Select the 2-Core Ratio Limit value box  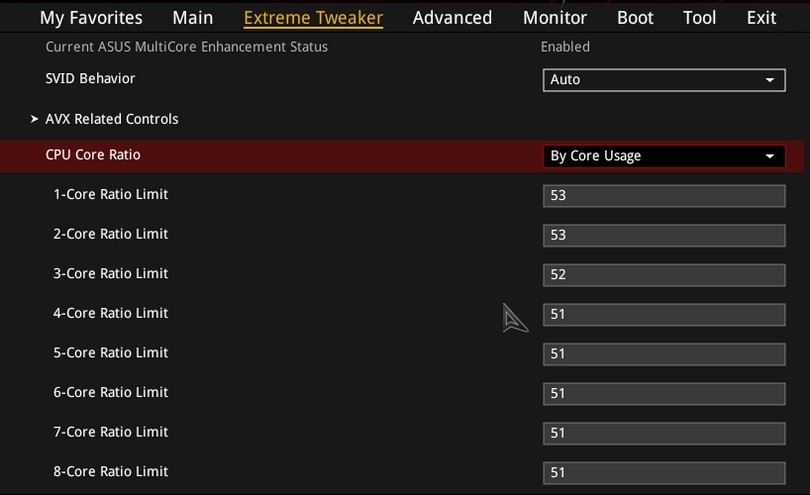pyautogui.click(x=664, y=235)
